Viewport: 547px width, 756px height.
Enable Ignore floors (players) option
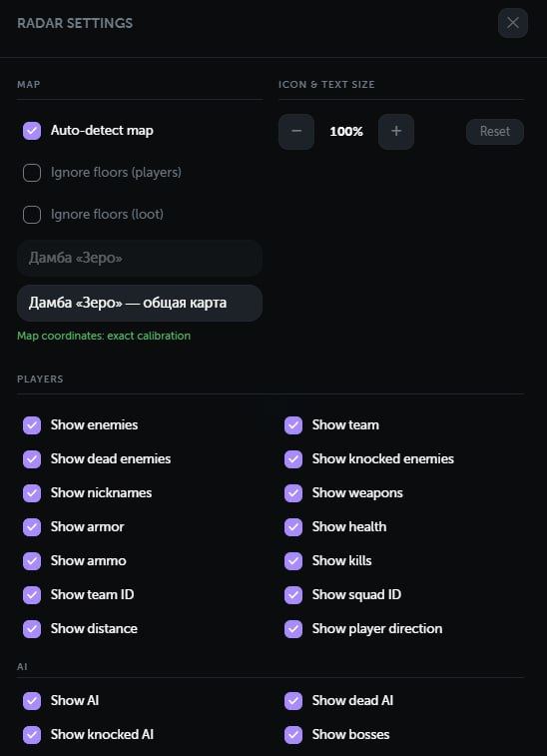32,173
